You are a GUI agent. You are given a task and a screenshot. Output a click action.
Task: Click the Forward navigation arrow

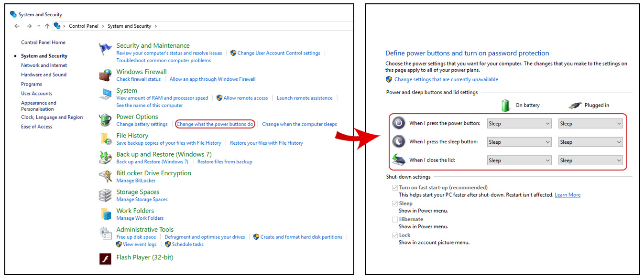pos(29,26)
